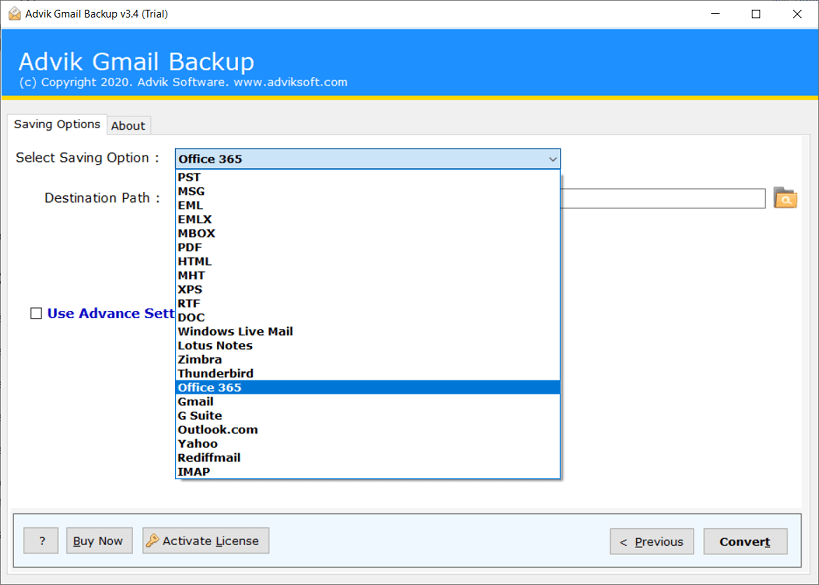This screenshot has width=819, height=585.
Task: Select Yahoo from the dropdown
Action: [x=368, y=443]
